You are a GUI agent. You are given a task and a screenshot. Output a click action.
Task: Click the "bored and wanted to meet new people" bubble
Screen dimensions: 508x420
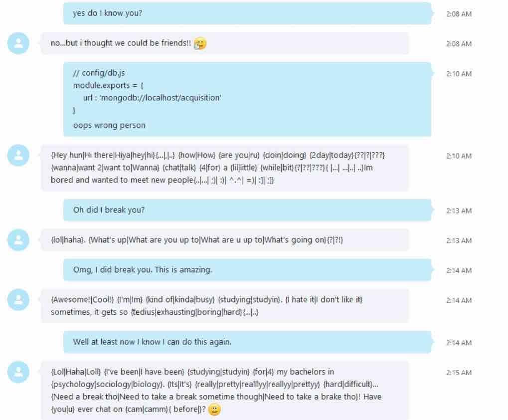click(224, 168)
